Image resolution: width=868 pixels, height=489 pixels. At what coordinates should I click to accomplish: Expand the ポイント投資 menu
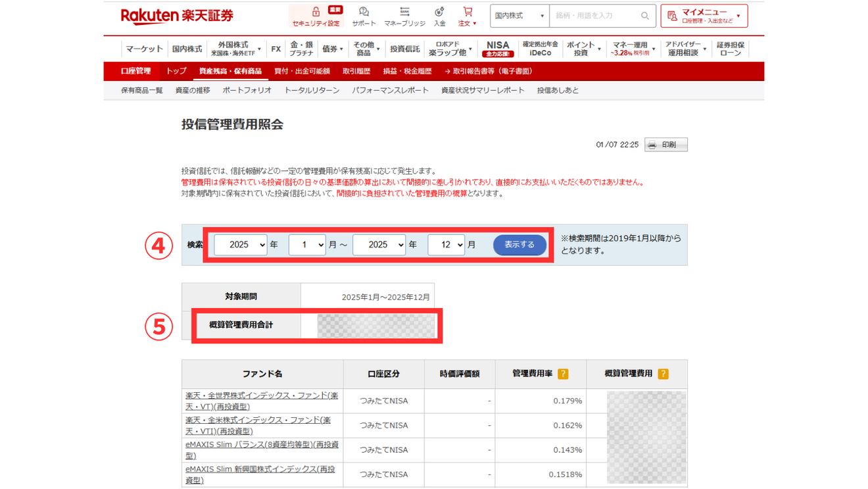tap(584, 49)
